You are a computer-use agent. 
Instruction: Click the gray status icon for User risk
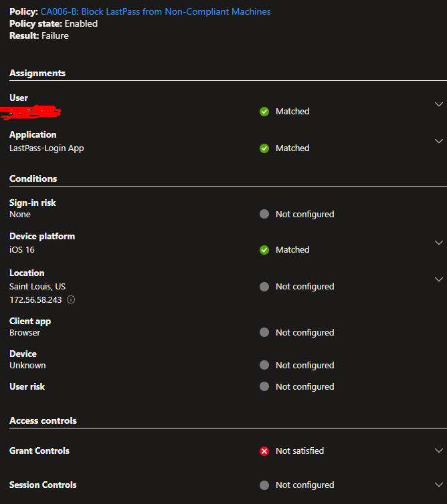point(264,386)
